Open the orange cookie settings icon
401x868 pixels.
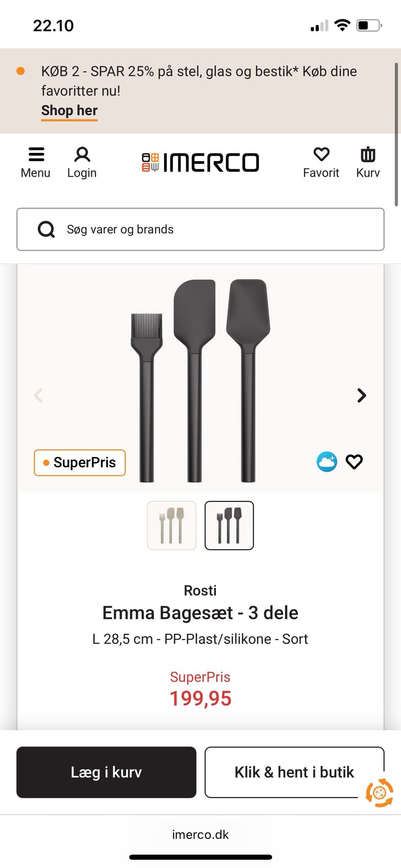tap(379, 792)
